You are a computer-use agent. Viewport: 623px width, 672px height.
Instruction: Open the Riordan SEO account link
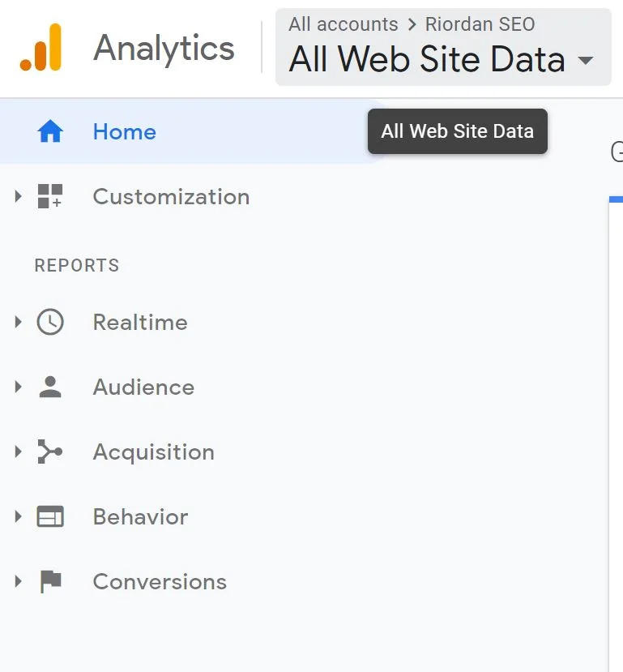point(480,24)
